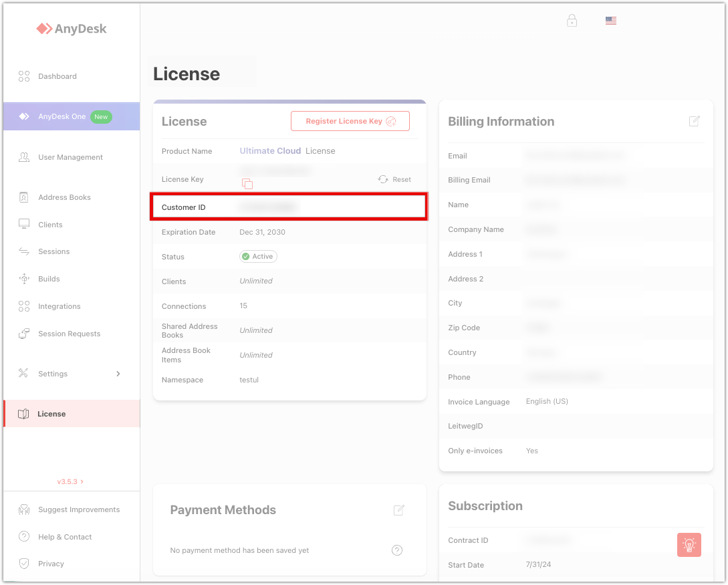Viewport: 728px width, 585px height.
Task: Copy the license key with copy icon
Action: click(247, 185)
